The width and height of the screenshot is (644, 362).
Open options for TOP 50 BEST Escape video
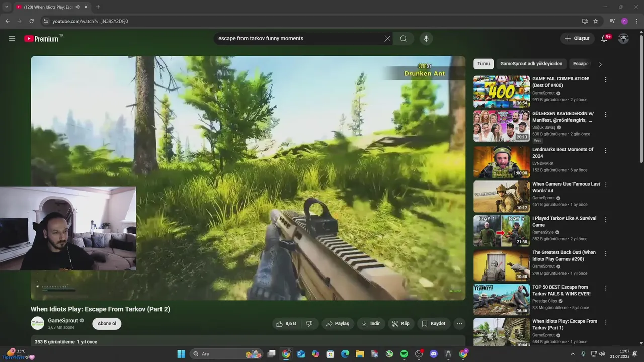click(x=606, y=288)
